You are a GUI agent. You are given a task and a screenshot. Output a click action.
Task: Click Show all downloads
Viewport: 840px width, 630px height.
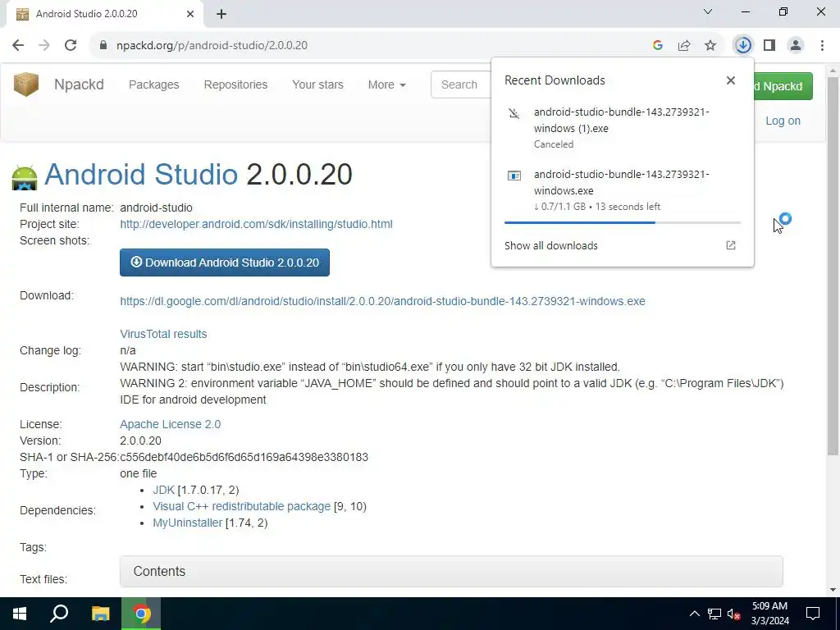550,245
